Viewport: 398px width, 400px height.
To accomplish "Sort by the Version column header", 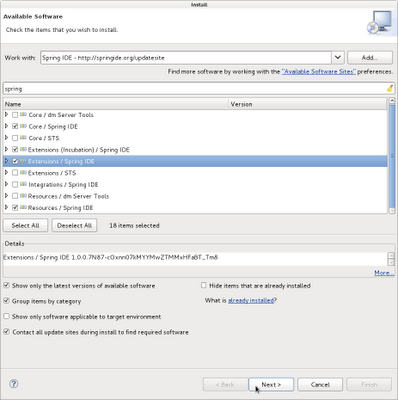I will click(x=308, y=104).
